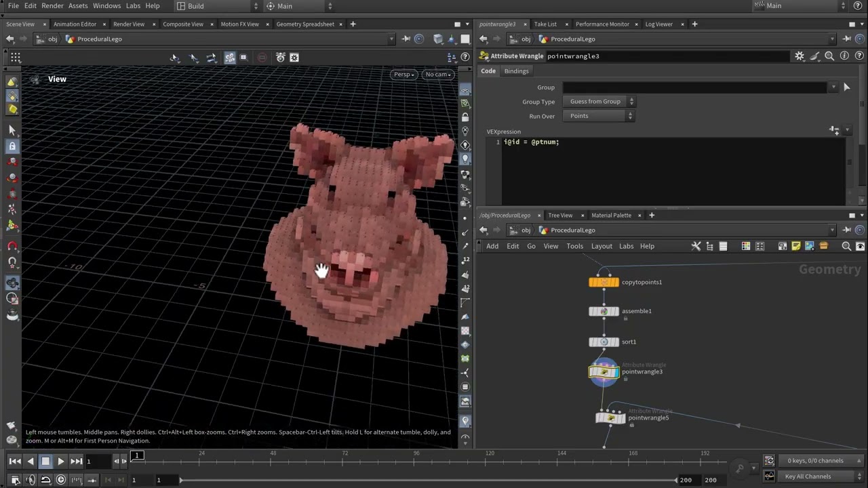Select the pointwrangle5 node

[610, 418]
